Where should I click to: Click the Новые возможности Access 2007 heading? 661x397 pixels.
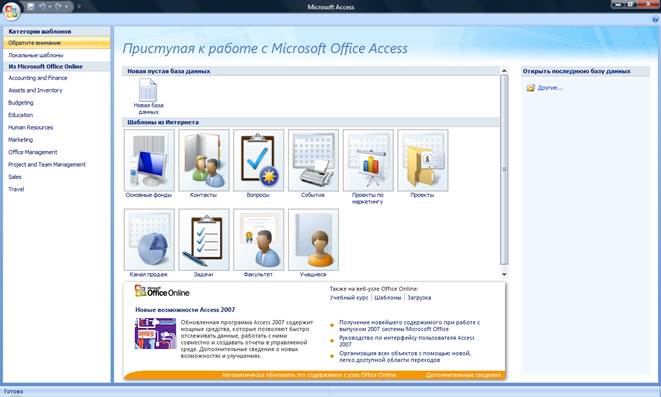click(x=185, y=310)
